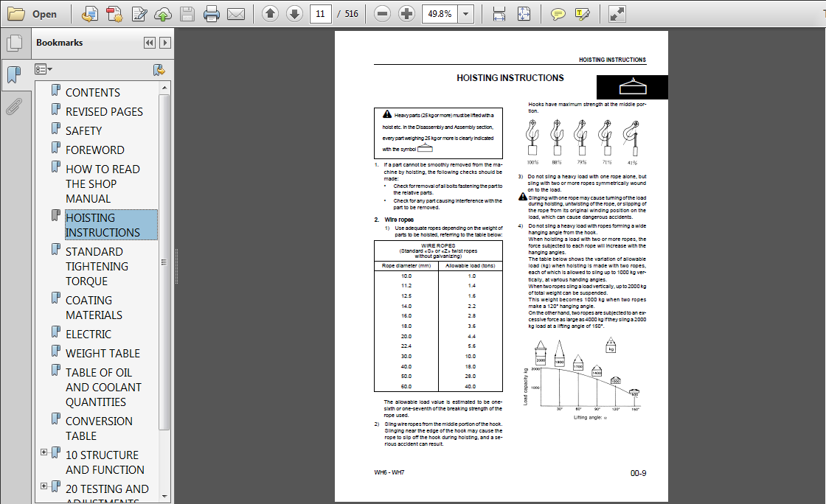Go to COATING MATERIALS bookmark
The width and height of the screenshot is (826, 504).
click(94, 307)
